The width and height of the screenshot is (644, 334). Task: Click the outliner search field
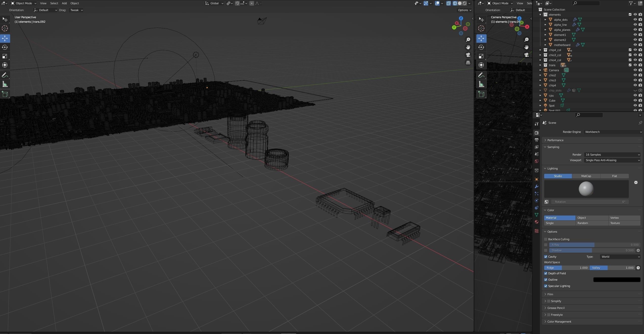[x=586, y=3]
